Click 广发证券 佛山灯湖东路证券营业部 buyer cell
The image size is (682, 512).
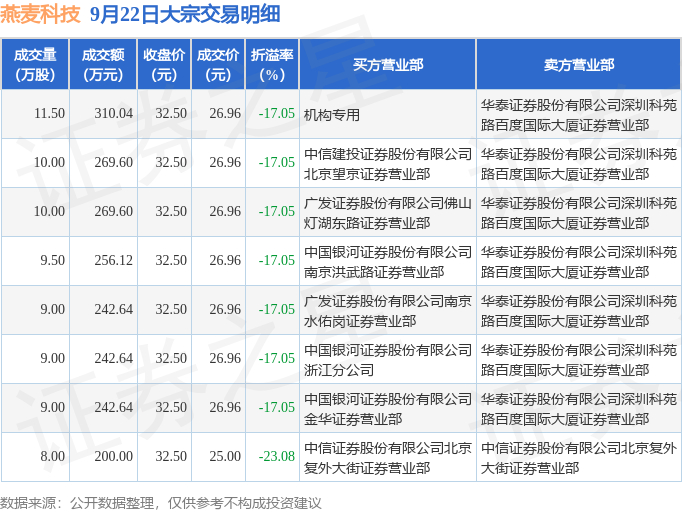coord(388,213)
